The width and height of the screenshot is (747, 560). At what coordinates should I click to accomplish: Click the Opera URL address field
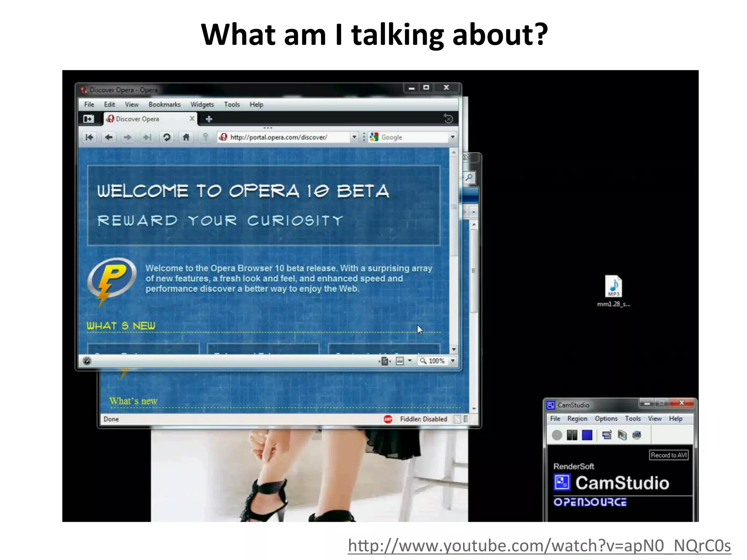point(284,137)
